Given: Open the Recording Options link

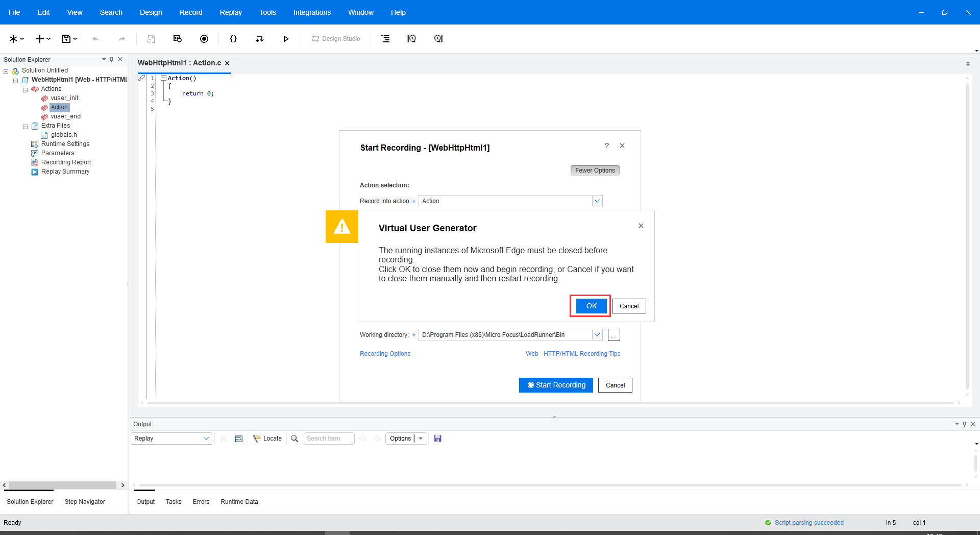Looking at the screenshot, I should (385, 354).
